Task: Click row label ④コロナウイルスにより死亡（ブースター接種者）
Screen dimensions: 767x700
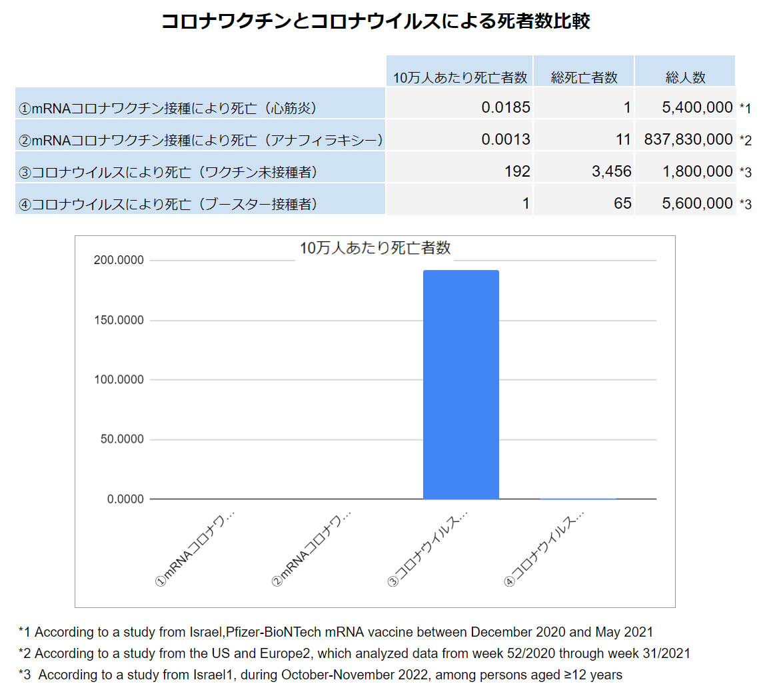Action: click(x=200, y=199)
